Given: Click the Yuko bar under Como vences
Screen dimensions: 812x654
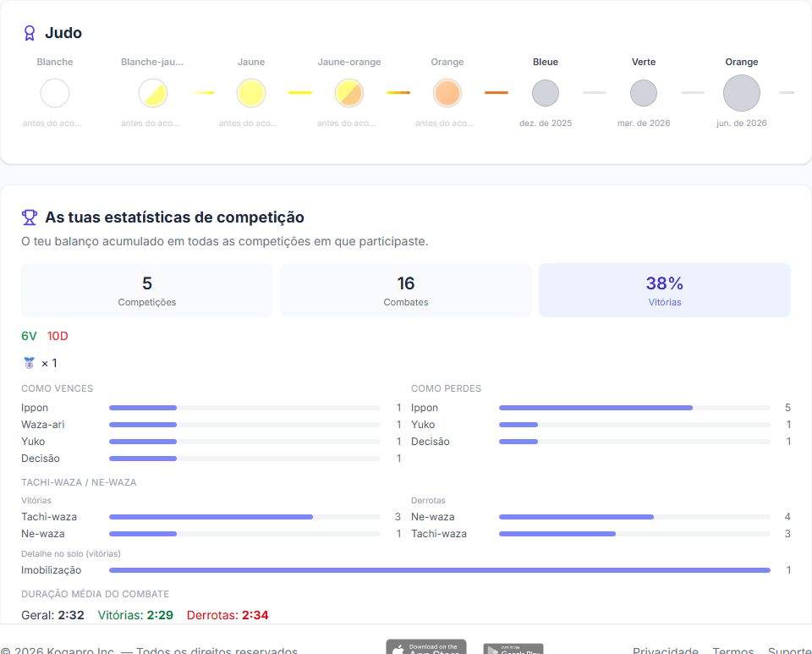Looking at the screenshot, I should 245,442.
